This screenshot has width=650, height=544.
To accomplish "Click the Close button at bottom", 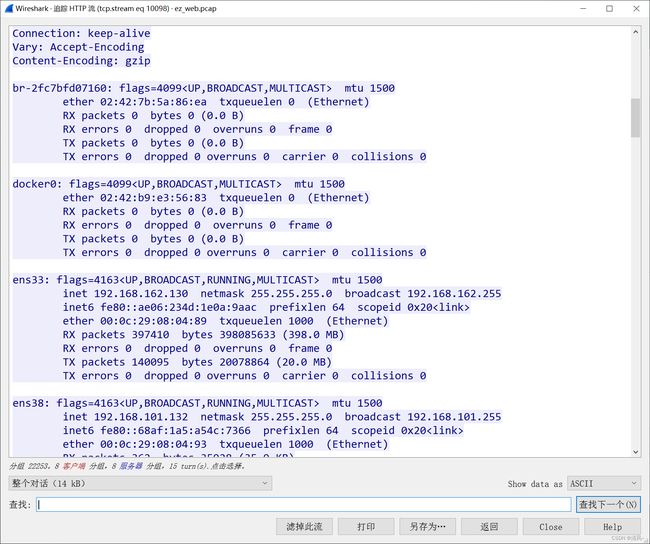I will click(551, 527).
